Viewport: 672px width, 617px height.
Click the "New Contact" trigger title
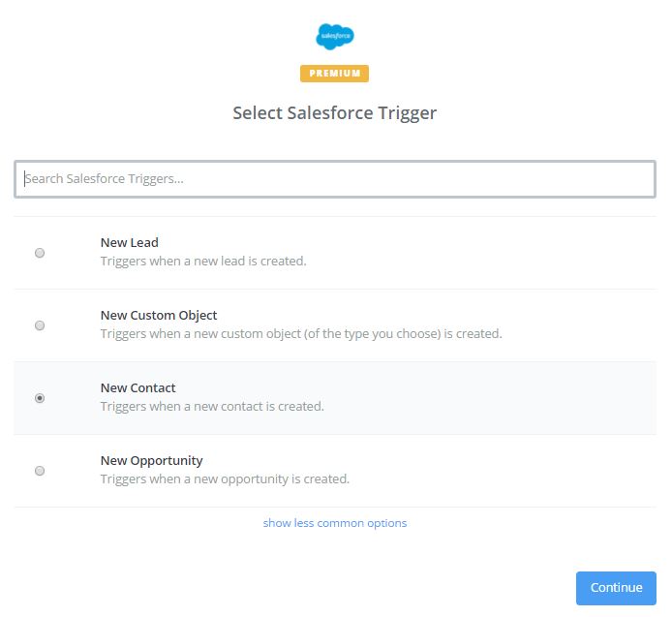coord(137,388)
